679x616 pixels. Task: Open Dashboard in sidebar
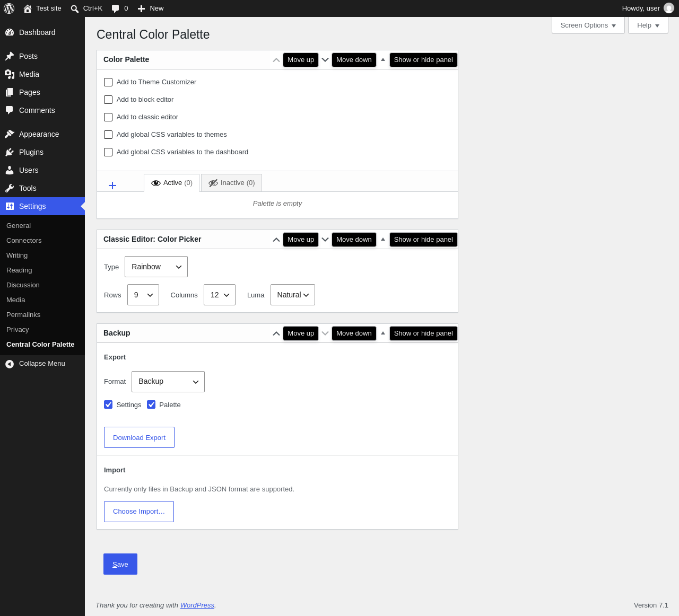42,32
